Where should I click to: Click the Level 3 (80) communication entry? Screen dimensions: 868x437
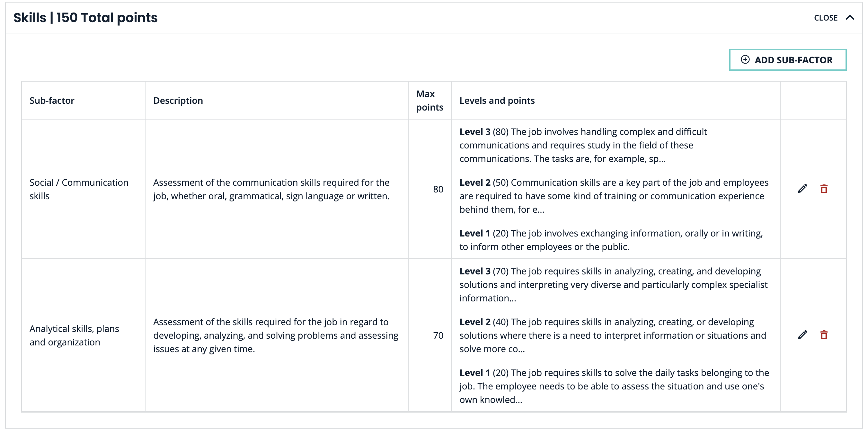click(583, 145)
